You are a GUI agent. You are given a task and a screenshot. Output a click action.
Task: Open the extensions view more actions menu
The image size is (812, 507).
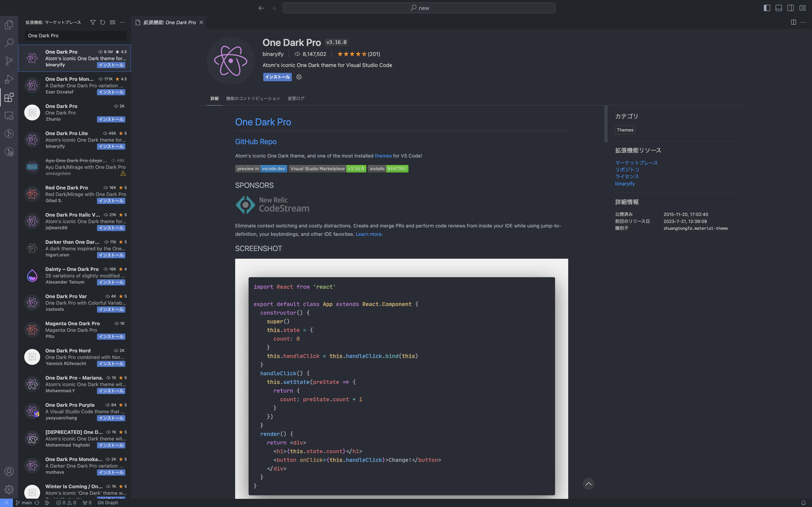[123, 22]
